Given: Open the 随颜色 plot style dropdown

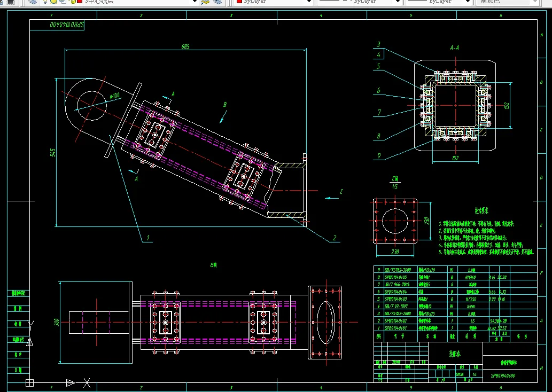Looking at the screenshot, I should coord(535,2).
